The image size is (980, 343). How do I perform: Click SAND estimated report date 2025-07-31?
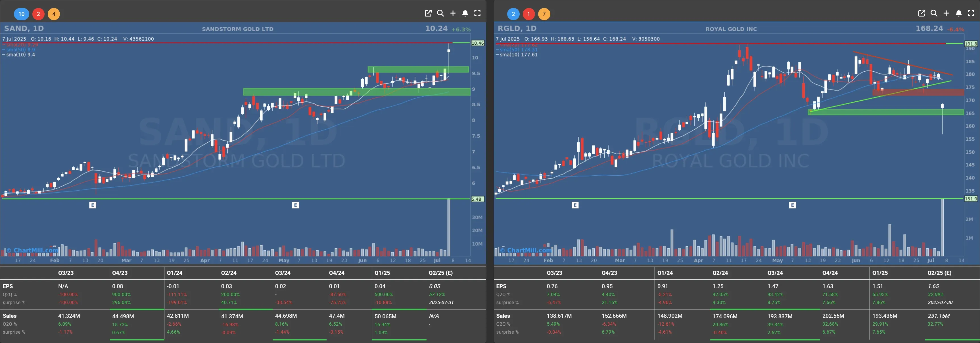click(441, 303)
